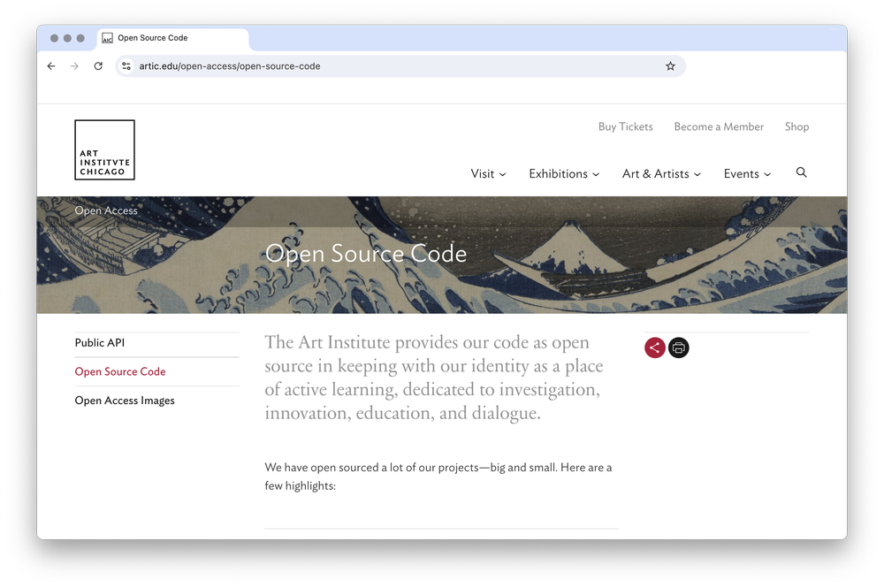This screenshot has height=588, width=884.
Task: Select the Open Source Code sidebar item
Action: tap(120, 371)
